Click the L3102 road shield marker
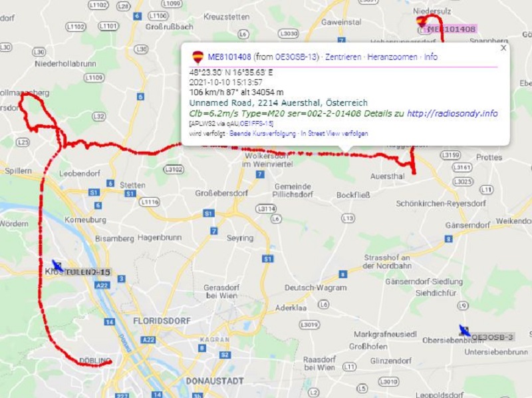Image resolution: width=532 pixels, height=398 pixels. click(x=174, y=169)
